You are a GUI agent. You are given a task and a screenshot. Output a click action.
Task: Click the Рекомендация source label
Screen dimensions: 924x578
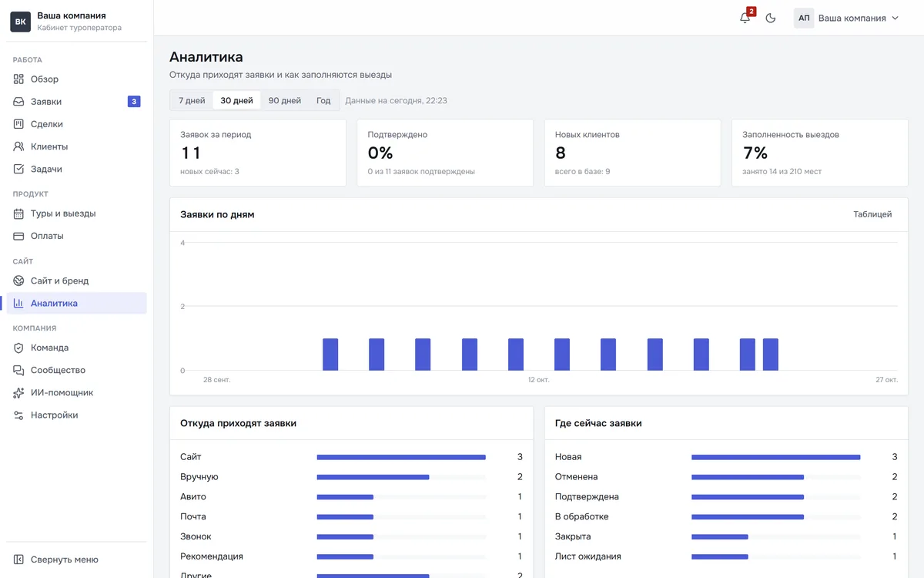[x=212, y=556]
